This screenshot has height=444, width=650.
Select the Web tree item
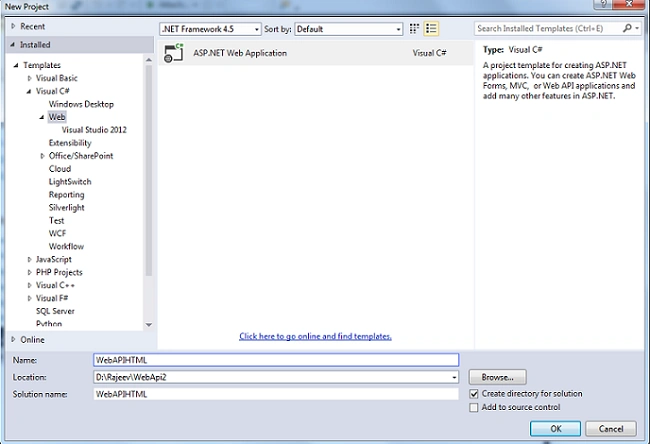pyautogui.click(x=57, y=117)
